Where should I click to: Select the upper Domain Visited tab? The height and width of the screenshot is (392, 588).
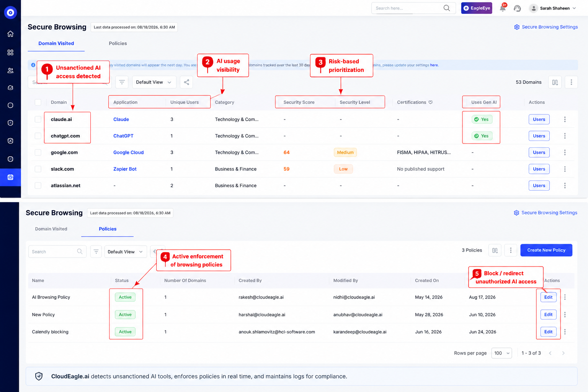[x=56, y=43]
